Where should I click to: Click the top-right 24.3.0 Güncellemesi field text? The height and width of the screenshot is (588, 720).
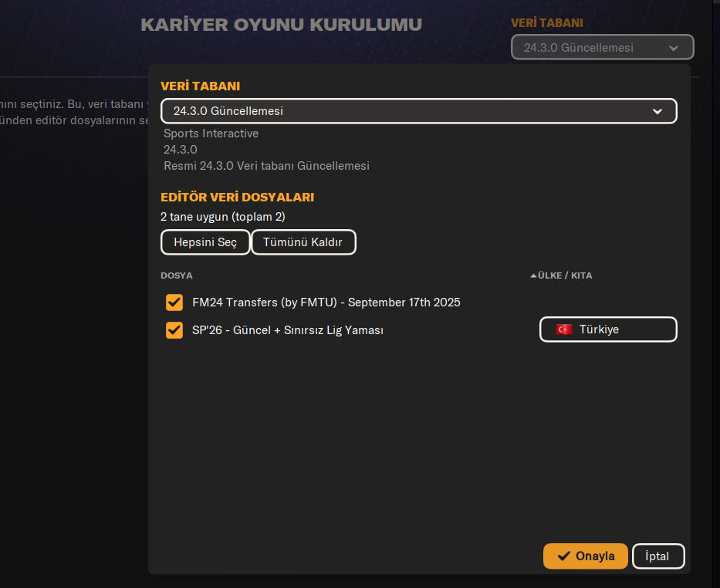point(578,48)
